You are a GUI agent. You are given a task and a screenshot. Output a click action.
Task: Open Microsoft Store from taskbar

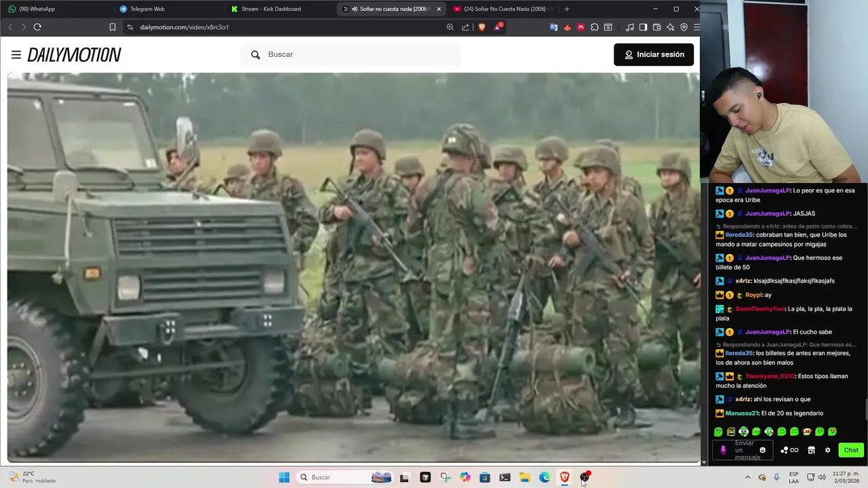click(485, 477)
